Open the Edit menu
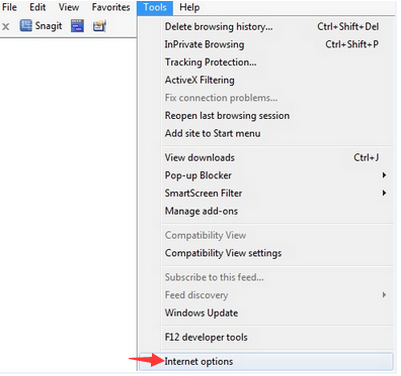Image resolution: width=401 pixels, height=376 pixels. 37,7
